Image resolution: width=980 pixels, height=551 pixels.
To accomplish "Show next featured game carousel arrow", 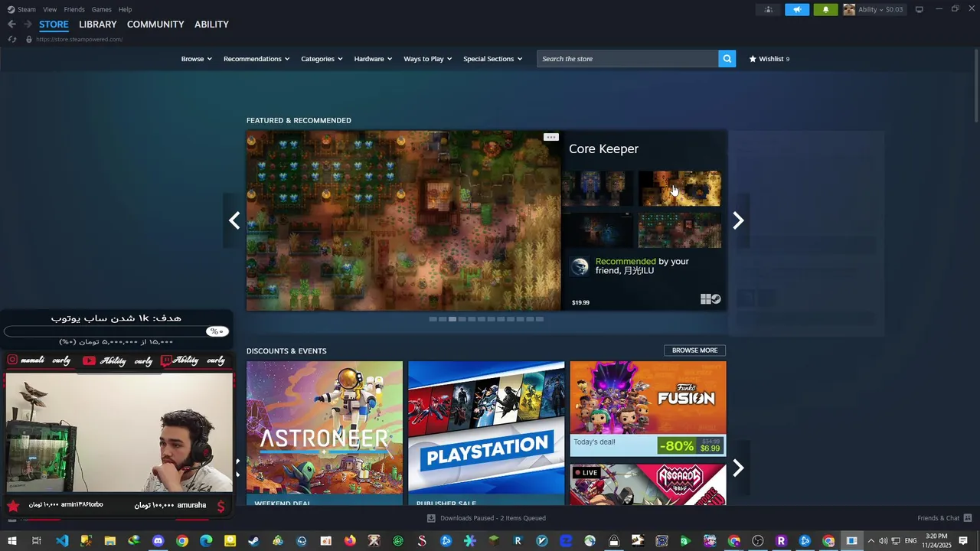I will [738, 220].
